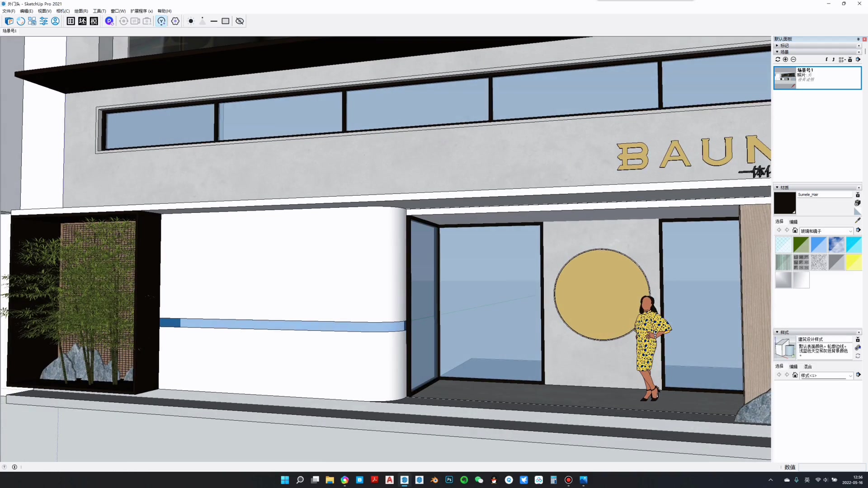Select the sample paint eyedropper in Materials

(x=857, y=221)
